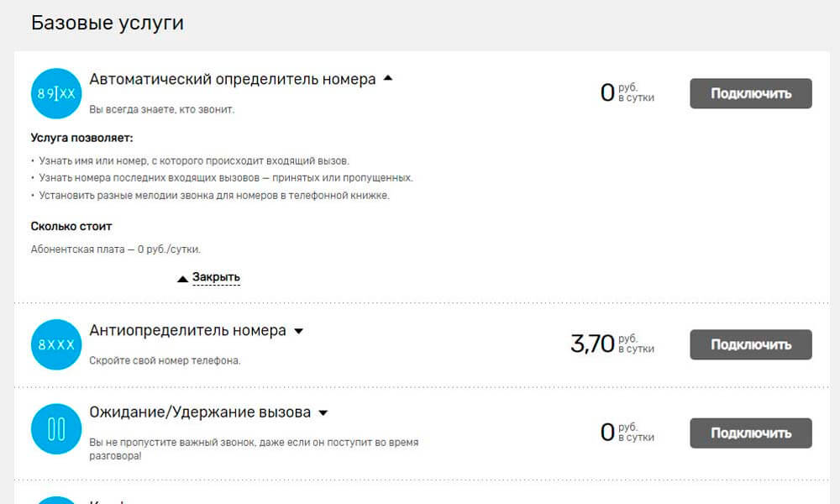
Task: Click the 3,70 руб. в сутки price
Action: [x=612, y=344]
